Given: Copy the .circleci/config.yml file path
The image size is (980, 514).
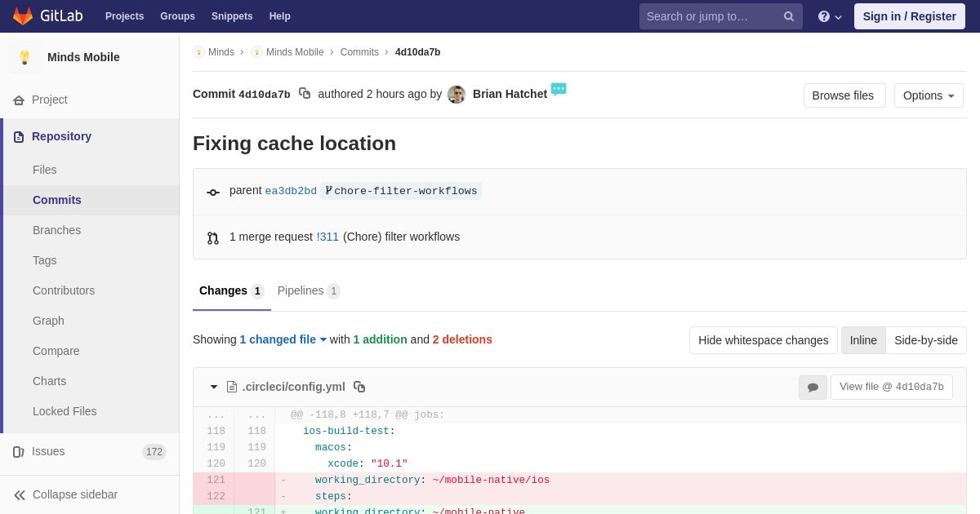Looking at the screenshot, I should 359,387.
